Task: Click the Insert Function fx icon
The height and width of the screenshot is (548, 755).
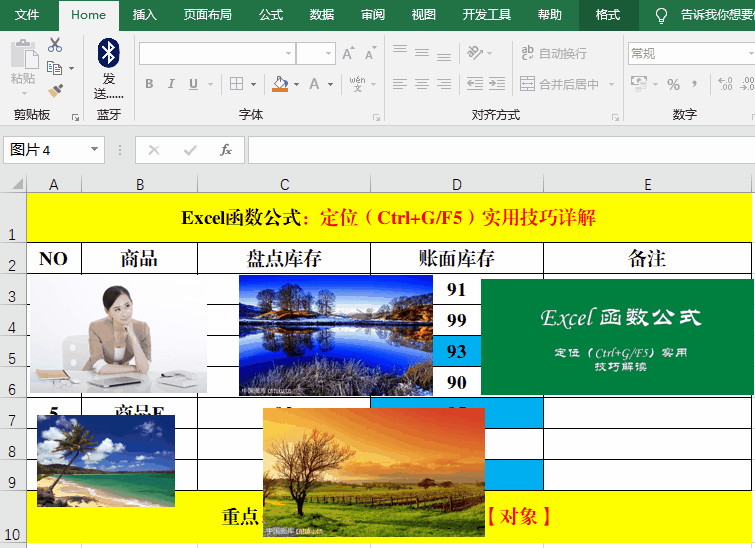Action: (x=226, y=150)
